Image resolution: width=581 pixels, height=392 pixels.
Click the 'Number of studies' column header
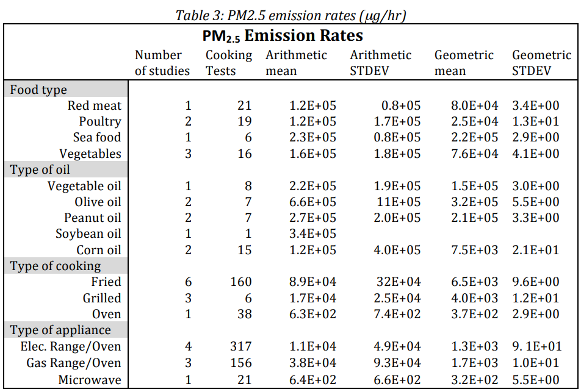[x=162, y=63]
